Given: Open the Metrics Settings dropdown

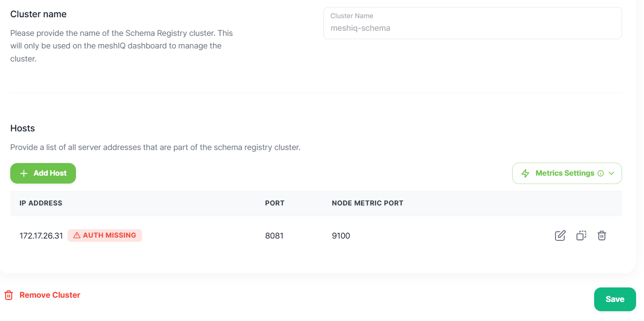Looking at the screenshot, I should click(x=567, y=173).
